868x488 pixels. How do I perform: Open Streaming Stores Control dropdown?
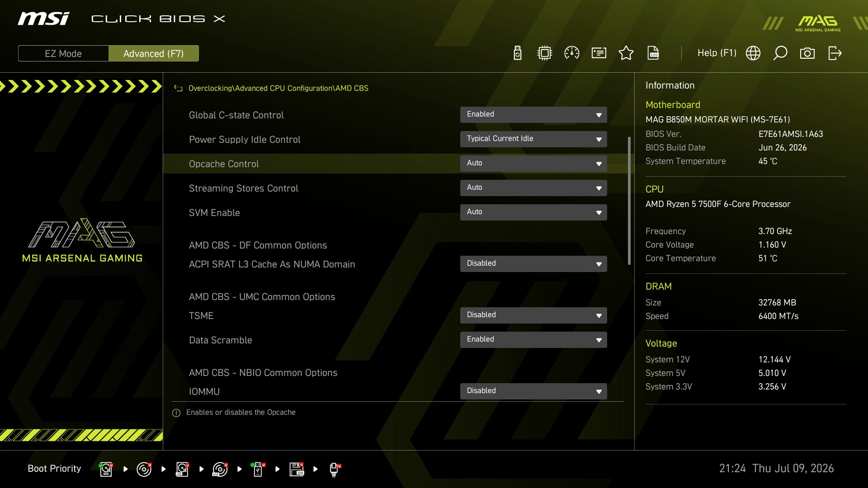533,188
